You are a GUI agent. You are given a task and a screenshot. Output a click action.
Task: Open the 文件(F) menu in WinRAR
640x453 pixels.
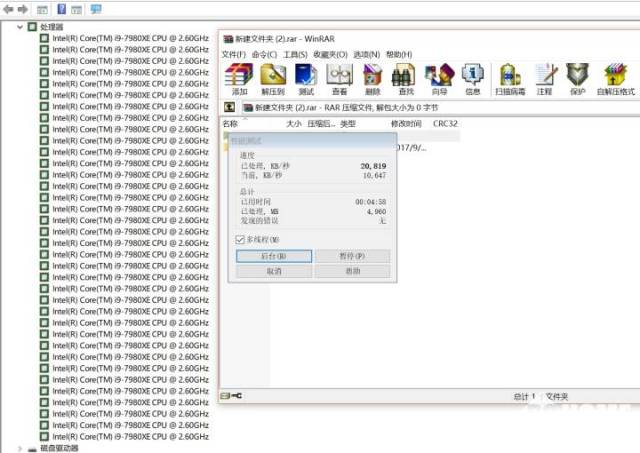tap(234, 54)
